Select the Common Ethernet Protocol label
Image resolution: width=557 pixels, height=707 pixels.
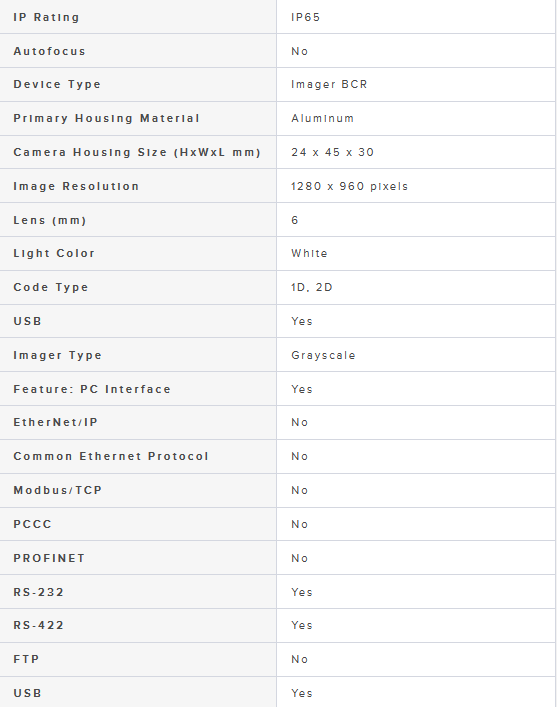pyautogui.click(x=111, y=456)
